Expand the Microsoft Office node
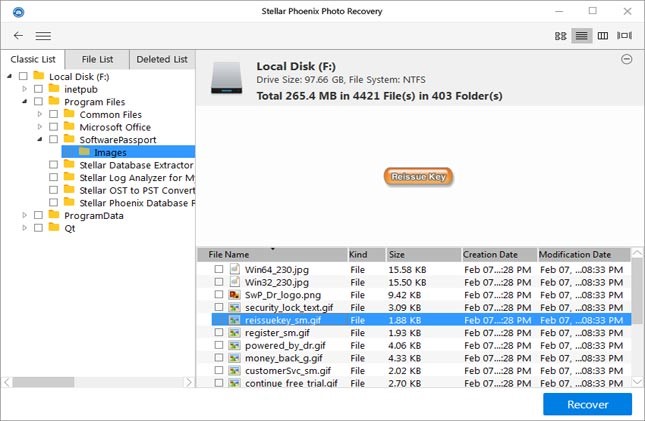Viewport: 645px width, 421px height. (x=39, y=127)
